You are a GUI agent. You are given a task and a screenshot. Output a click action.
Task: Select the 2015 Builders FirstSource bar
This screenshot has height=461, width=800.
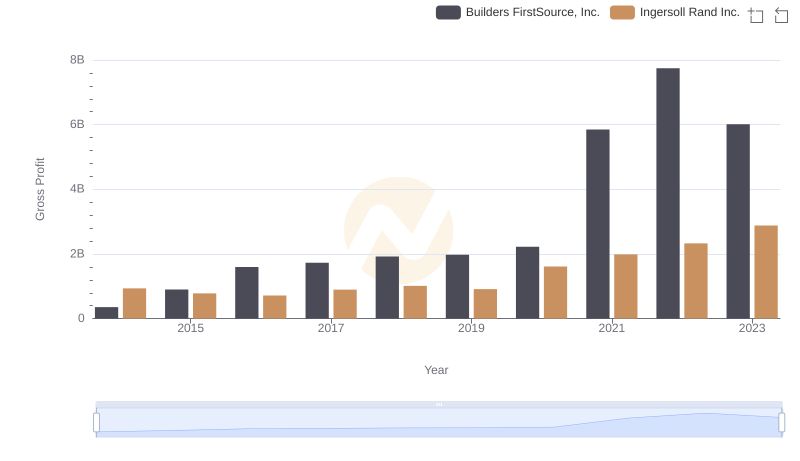point(177,304)
